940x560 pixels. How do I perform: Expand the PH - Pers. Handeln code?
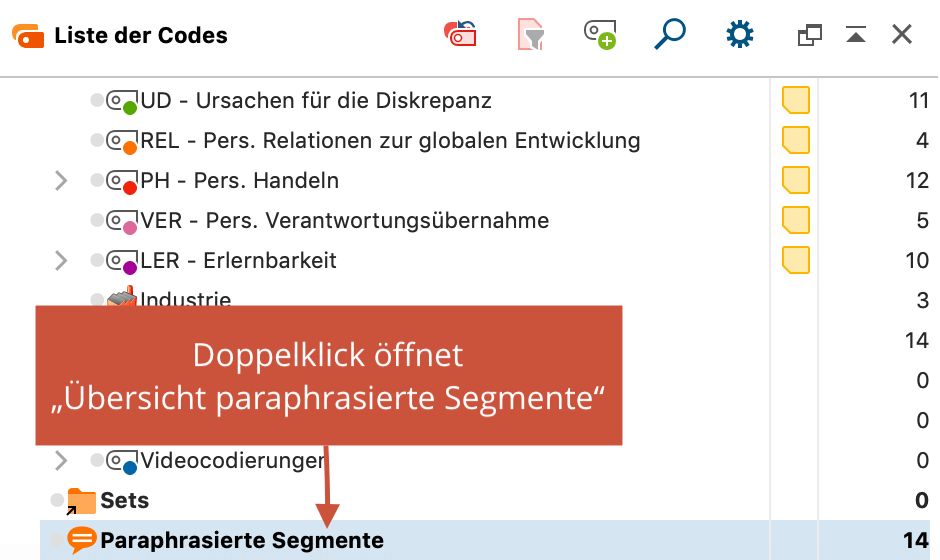(x=61, y=180)
